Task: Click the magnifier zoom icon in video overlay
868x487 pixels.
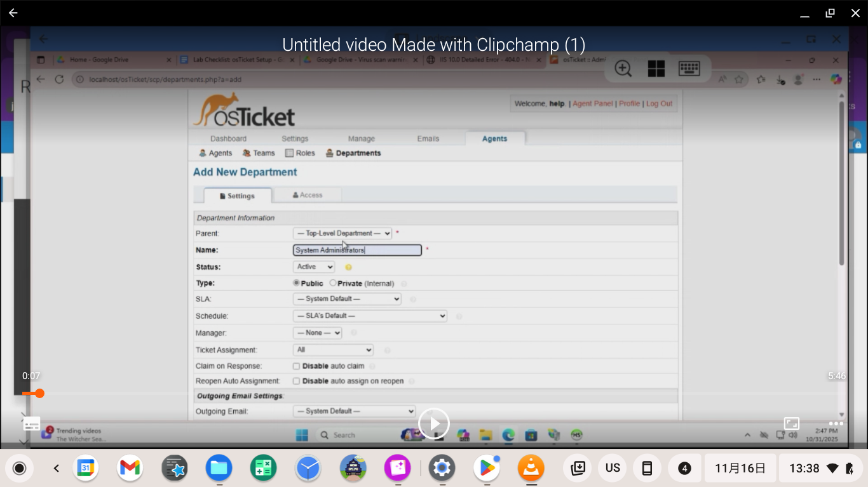Action: 623,69
